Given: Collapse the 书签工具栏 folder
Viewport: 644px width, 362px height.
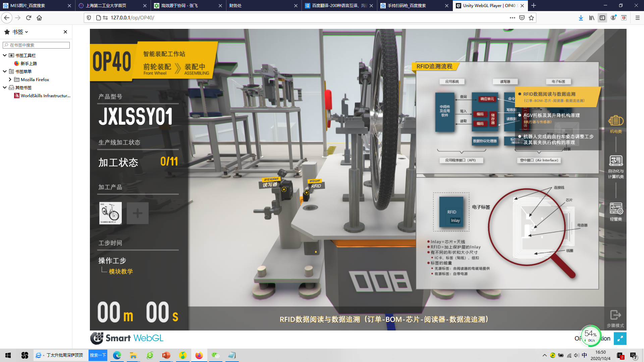Looking at the screenshot, I should coord(5,55).
